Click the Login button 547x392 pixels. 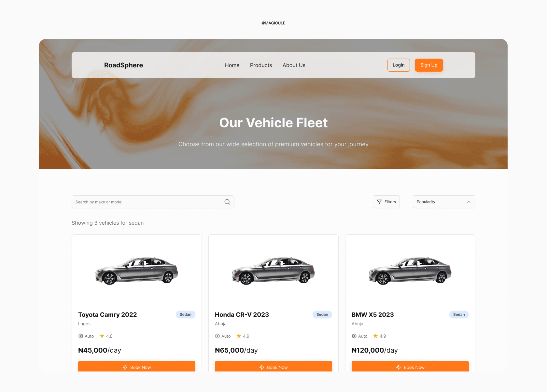(x=399, y=65)
